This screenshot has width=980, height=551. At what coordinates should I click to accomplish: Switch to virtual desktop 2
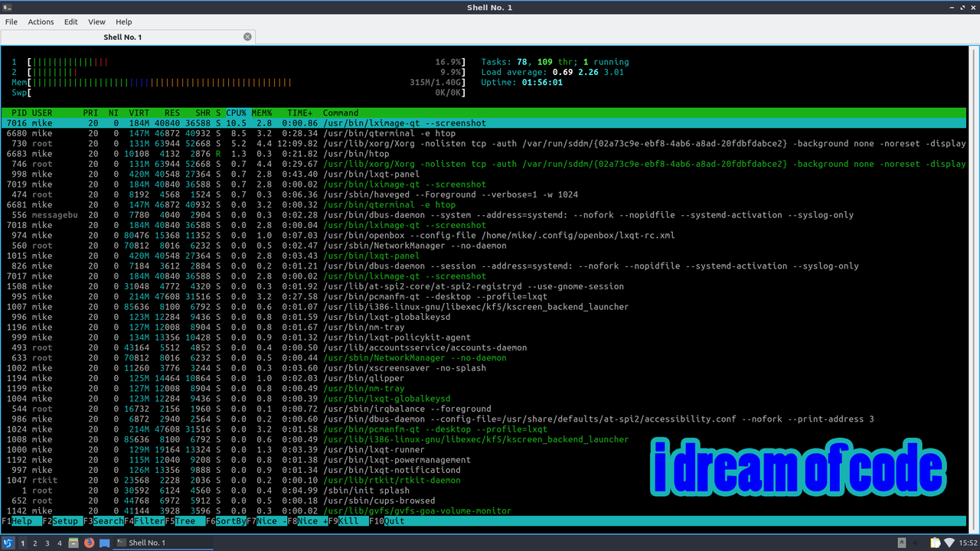click(x=35, y=543)
